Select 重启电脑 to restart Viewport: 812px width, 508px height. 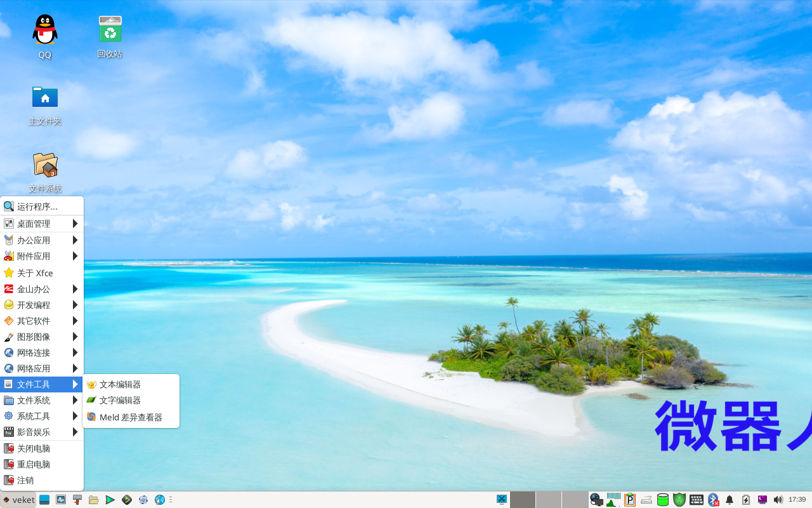click(x=42, y=464)
